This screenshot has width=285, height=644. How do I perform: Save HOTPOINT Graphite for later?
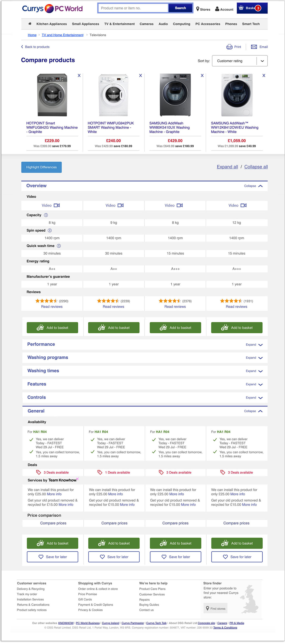[52, 557]
